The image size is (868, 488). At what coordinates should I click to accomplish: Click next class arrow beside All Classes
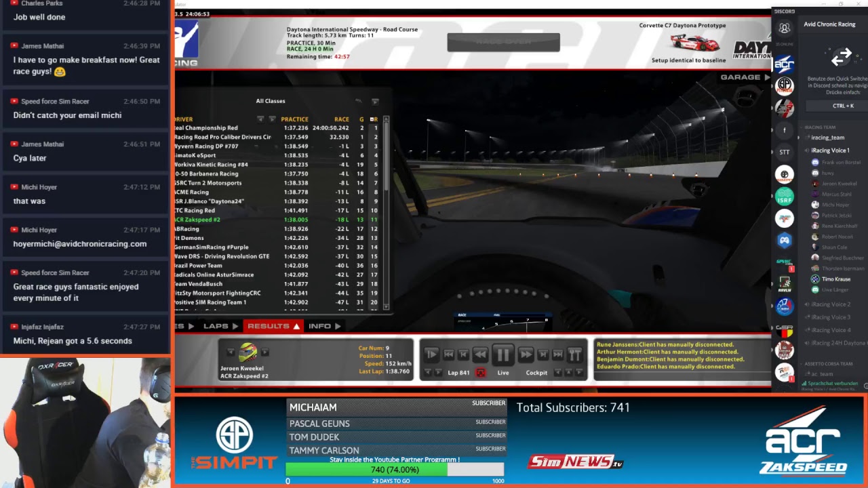click(375, 102)
